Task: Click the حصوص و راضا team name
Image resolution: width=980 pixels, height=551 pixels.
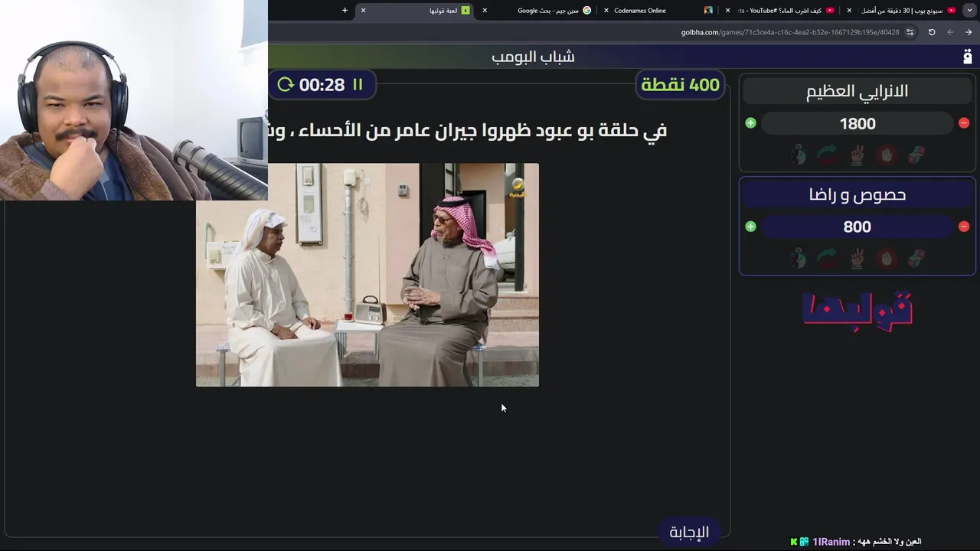Action: point(857,194)
